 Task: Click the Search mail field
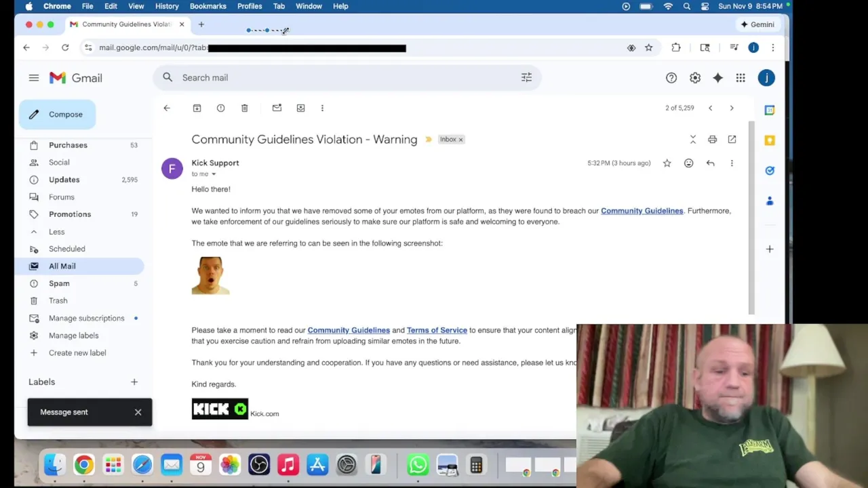[346, 77]
